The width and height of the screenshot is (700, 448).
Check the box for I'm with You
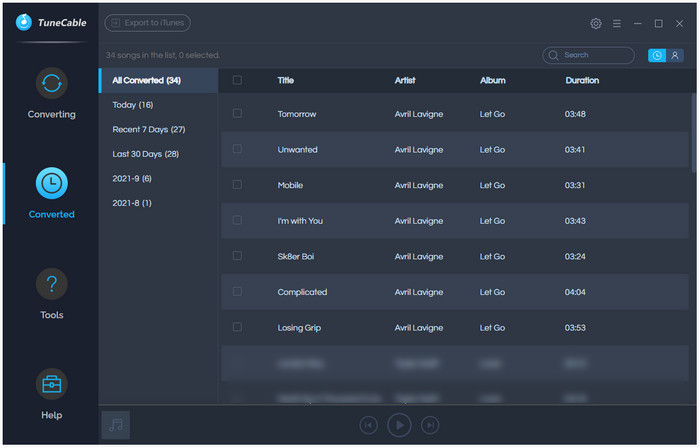(238, 220)
